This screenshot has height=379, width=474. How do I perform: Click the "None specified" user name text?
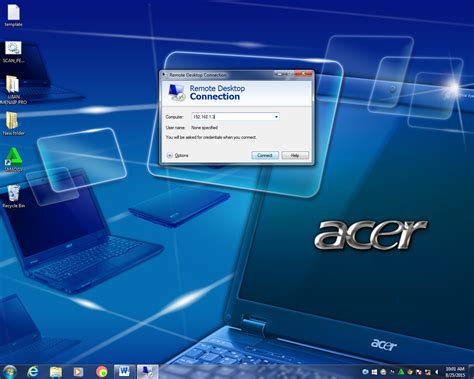204,128
